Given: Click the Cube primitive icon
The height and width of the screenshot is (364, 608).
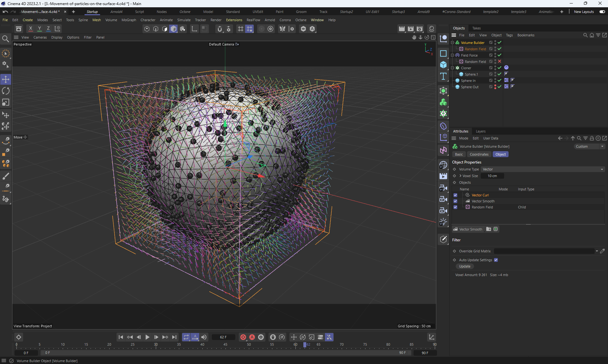Looking at the screenshot, I should click(443, 65).
